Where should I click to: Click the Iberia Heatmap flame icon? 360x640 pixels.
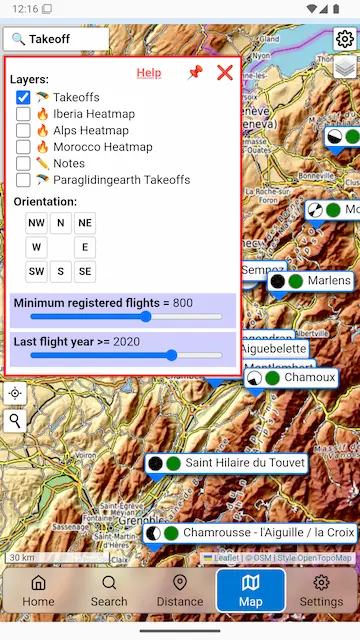[42, 114]
